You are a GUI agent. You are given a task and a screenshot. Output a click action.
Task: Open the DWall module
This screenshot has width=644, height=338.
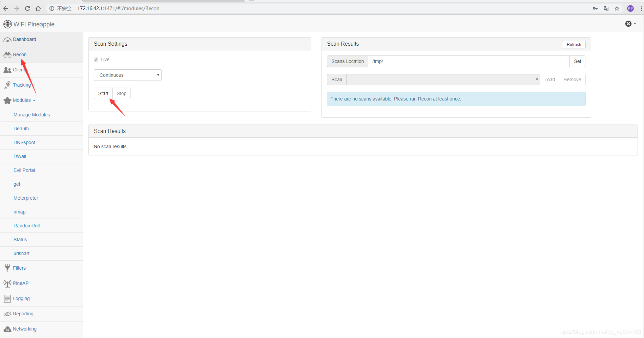point(20,156)
